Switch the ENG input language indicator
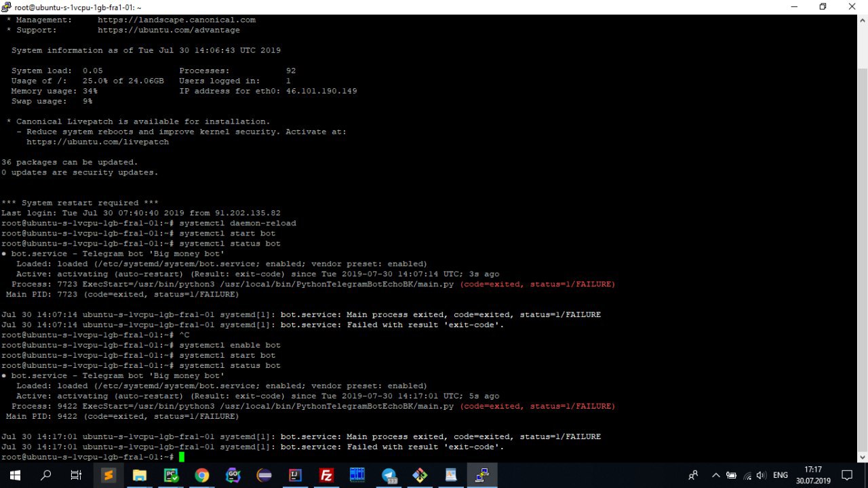This screenshot has height=488, width=868. pyautogui.click(x=781, y=475)
